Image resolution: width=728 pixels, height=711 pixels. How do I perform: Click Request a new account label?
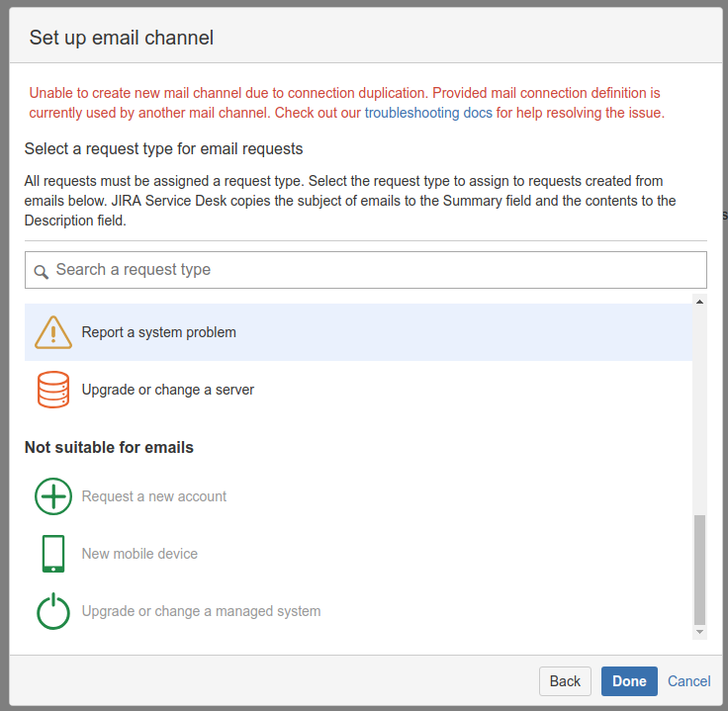154,496
